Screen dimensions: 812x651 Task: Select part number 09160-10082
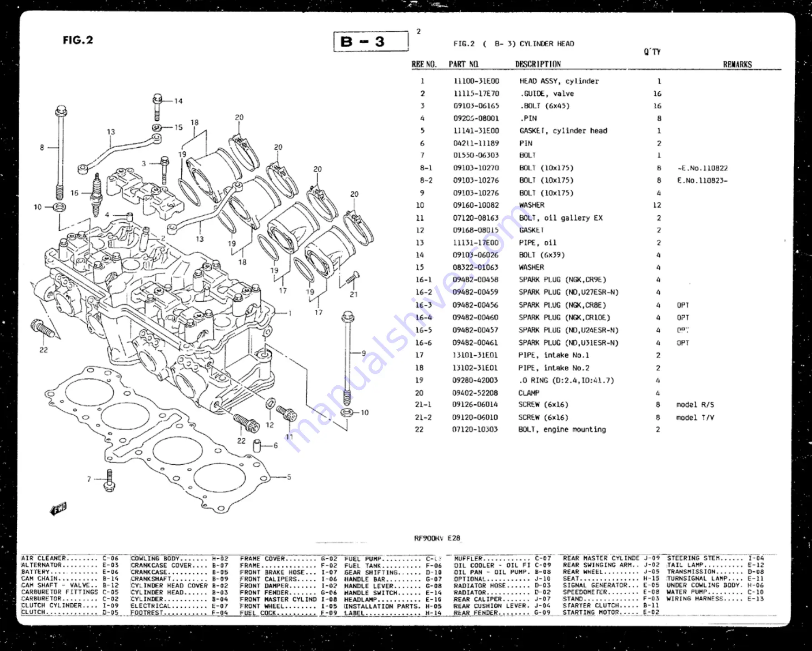476,205
